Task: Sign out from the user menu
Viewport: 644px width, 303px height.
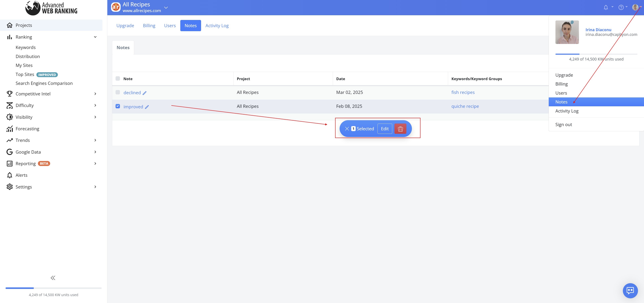Action: point(596,124)
